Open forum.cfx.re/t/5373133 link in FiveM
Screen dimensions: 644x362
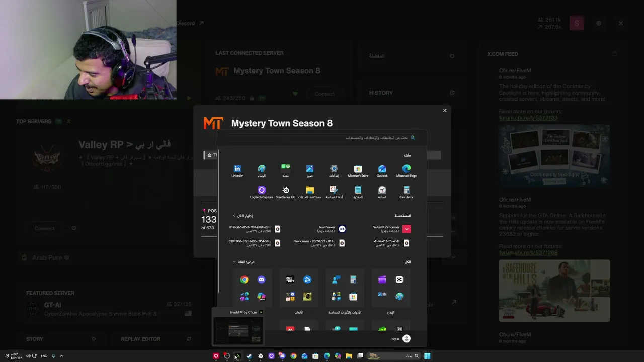pyautogui.click(x=528, y=118)
